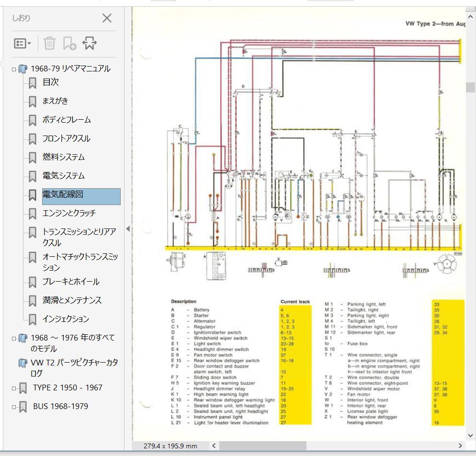Click the bookmark icon beside エンジンとクラッチ

(x=33, y=214)
